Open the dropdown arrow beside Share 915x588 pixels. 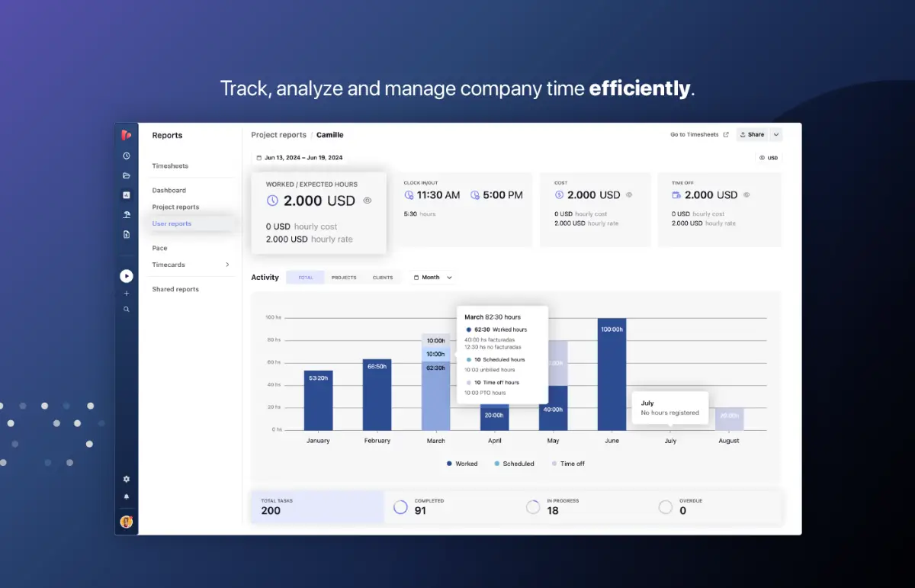(x=776, y=135)
